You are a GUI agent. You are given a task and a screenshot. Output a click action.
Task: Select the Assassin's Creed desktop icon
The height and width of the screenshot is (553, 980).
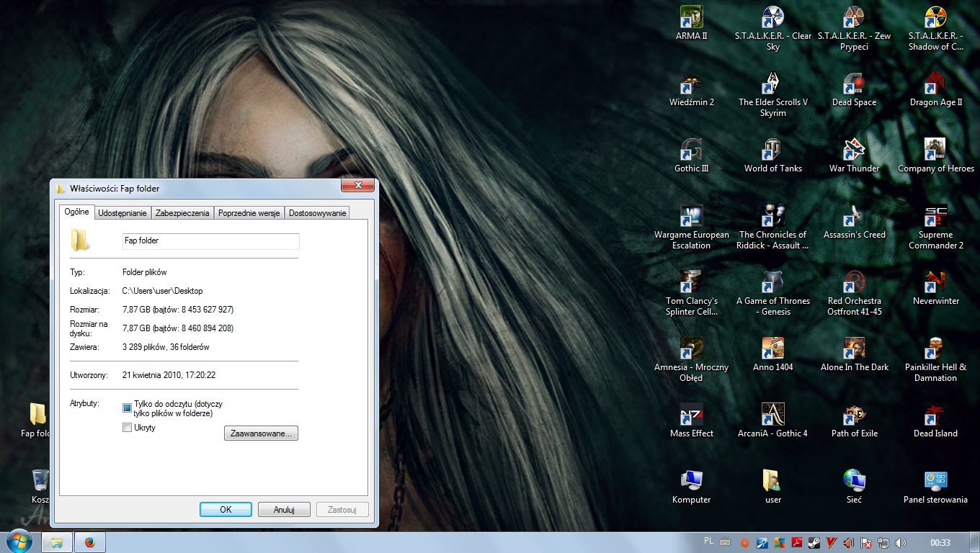854,222
